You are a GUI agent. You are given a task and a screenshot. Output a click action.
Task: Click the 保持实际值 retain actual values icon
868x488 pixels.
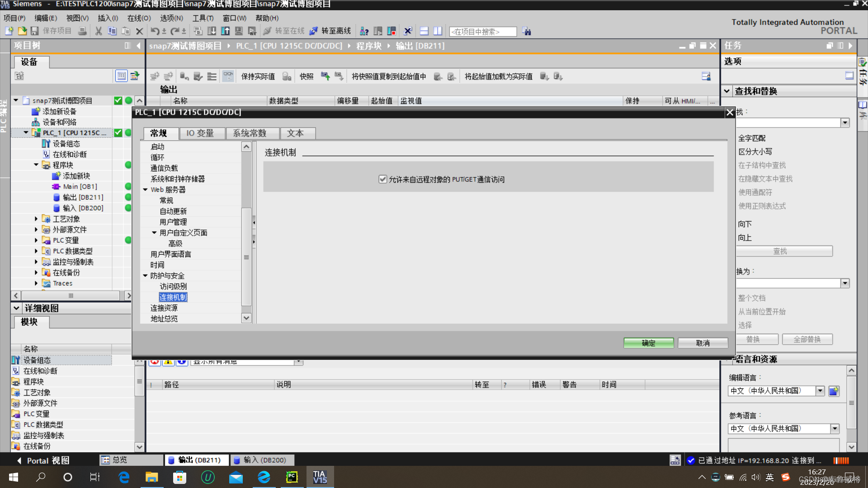click(x=258, y=76)
